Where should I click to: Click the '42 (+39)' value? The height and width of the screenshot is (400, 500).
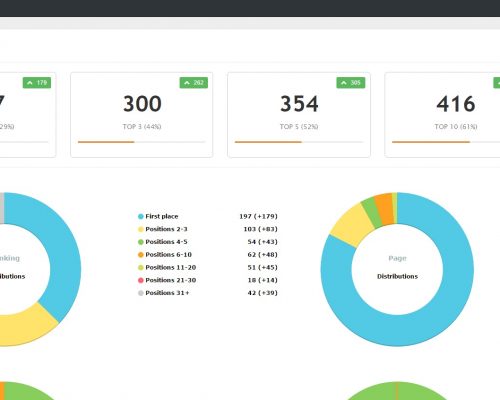click(x=262, y=293)
